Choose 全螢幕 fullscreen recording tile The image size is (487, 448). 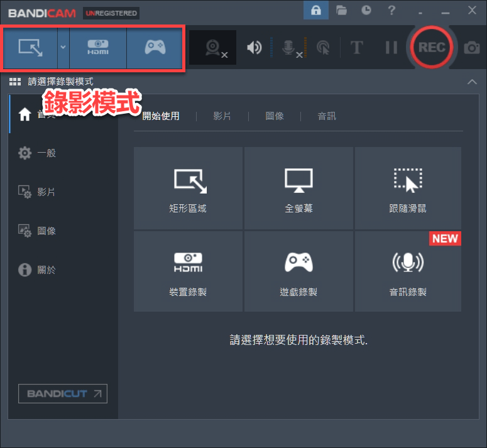(x=298, y=188)
